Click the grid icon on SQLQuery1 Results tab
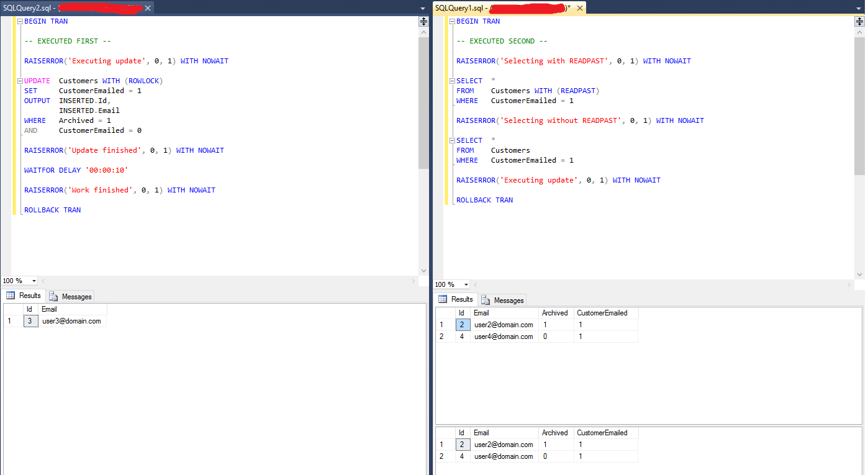 (443, 299)
